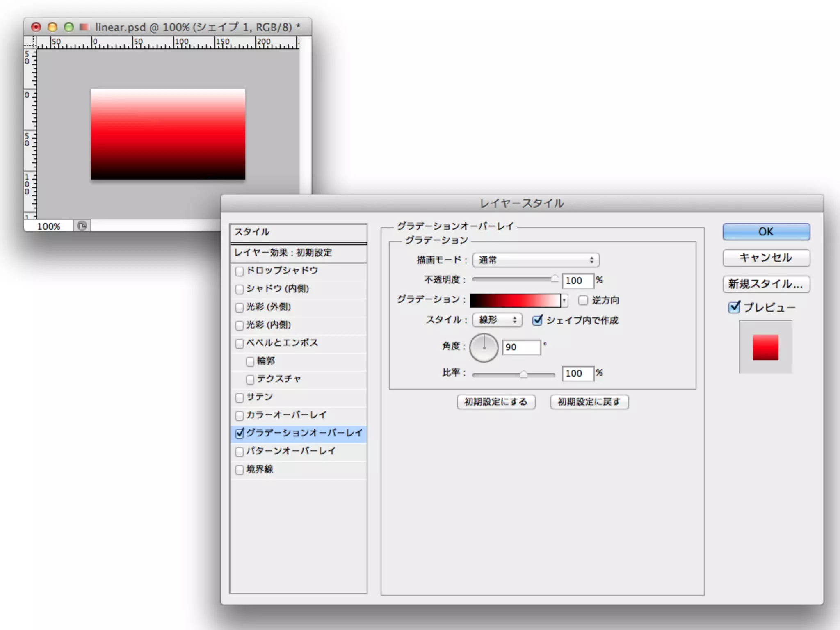Click the linear.psd document proxy icon

[84, 27]
